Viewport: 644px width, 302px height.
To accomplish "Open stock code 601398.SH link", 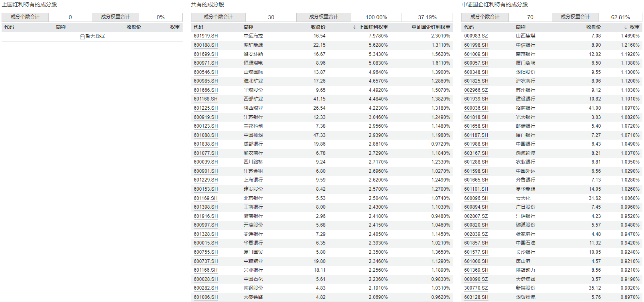I will coord(206,207).
